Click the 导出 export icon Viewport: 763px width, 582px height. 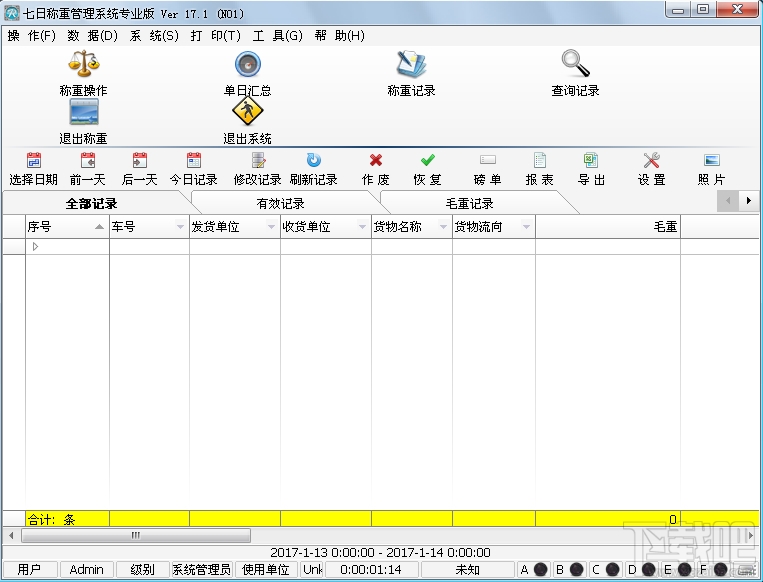(x=591, y=160)
